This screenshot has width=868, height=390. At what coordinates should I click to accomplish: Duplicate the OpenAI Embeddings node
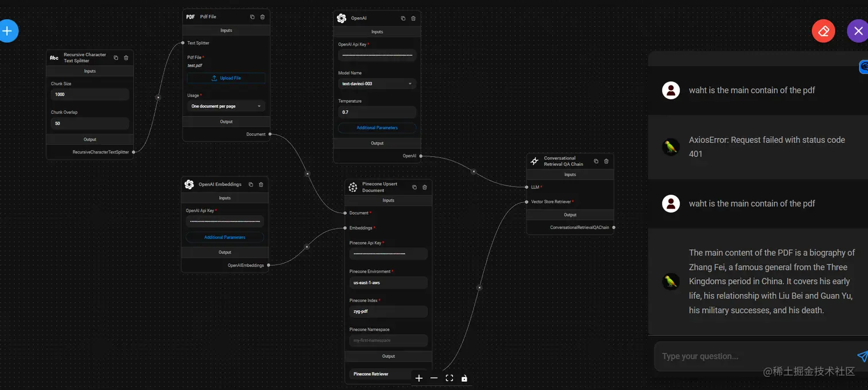pyautogui.click(x=250, y=184)
